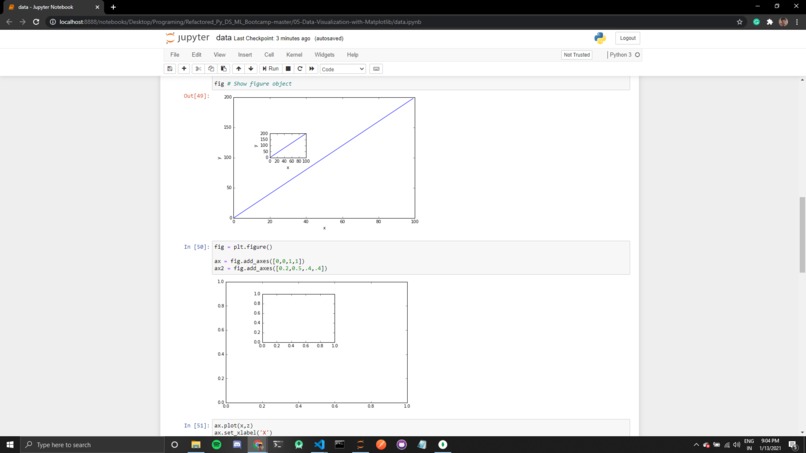Open Visual Studio Code from taskbar

coord(319,445)
